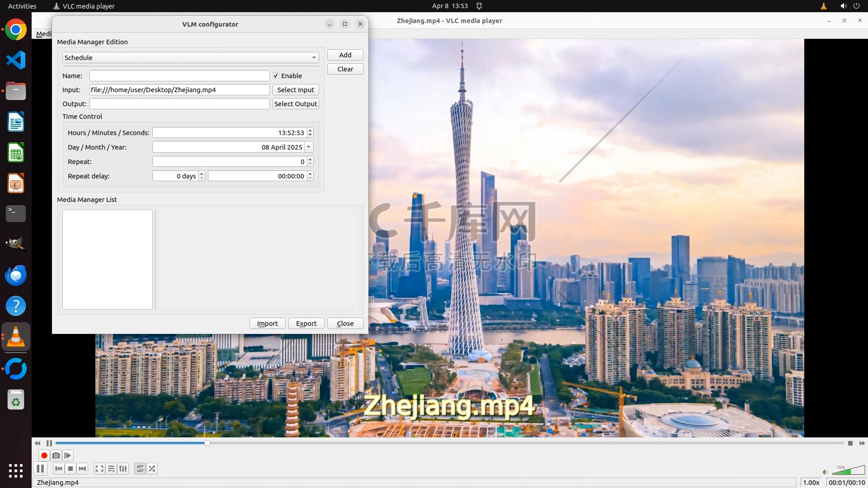Toggle the Enable checkbox
The height and width of the screenshot is (488, 868).
(276, 76)
